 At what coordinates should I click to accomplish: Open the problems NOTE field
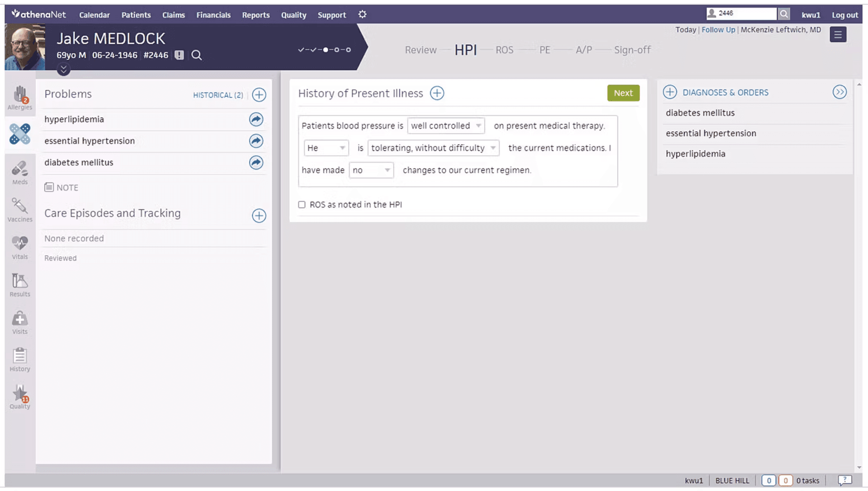point(61,188)
